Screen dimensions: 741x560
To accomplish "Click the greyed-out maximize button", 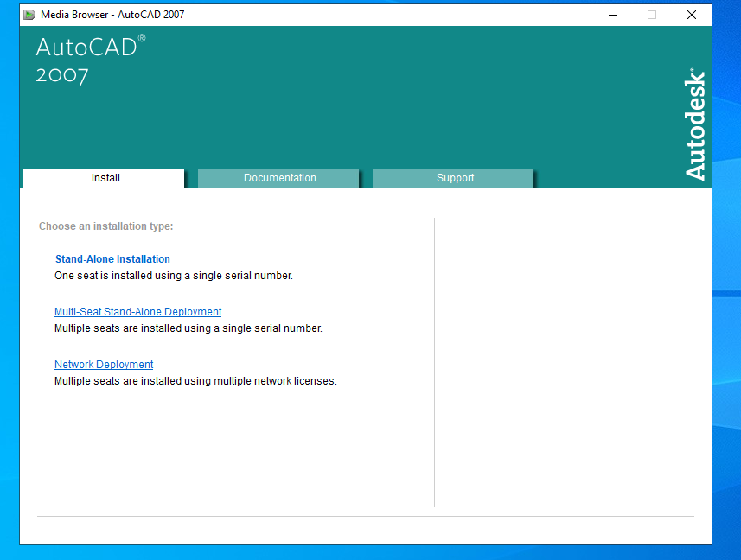I will pyautogui.click(x=652, y=15).
